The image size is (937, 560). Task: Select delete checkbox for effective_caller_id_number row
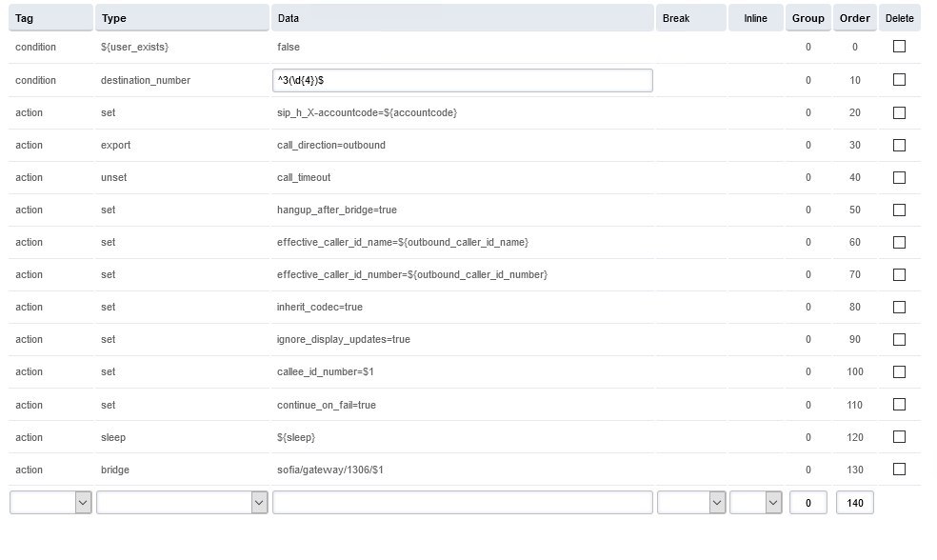tap(899, 274)
